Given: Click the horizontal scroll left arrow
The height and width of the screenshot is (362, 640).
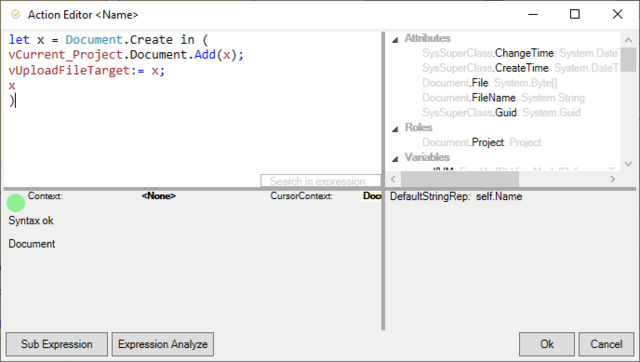Looking at the screenshot, I should pos(393,179).
